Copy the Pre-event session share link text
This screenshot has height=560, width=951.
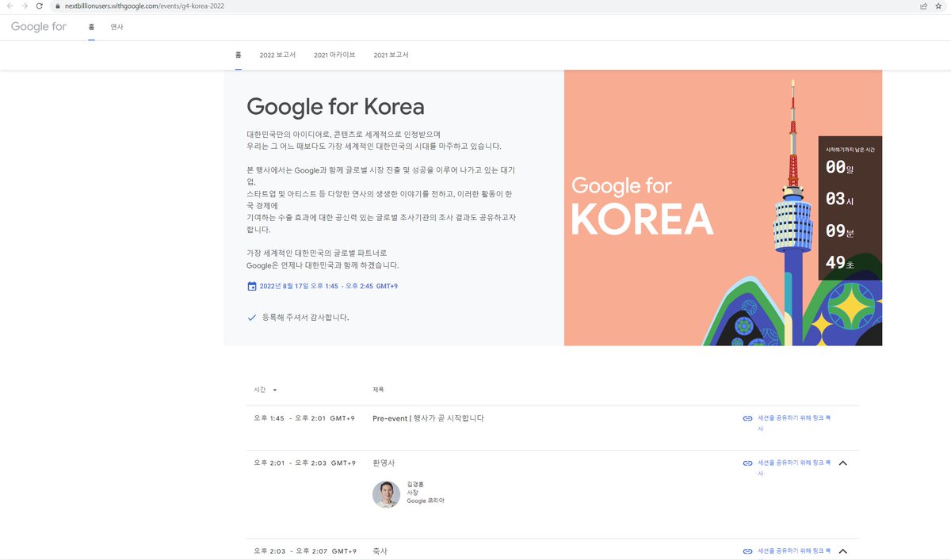[794, 423]
